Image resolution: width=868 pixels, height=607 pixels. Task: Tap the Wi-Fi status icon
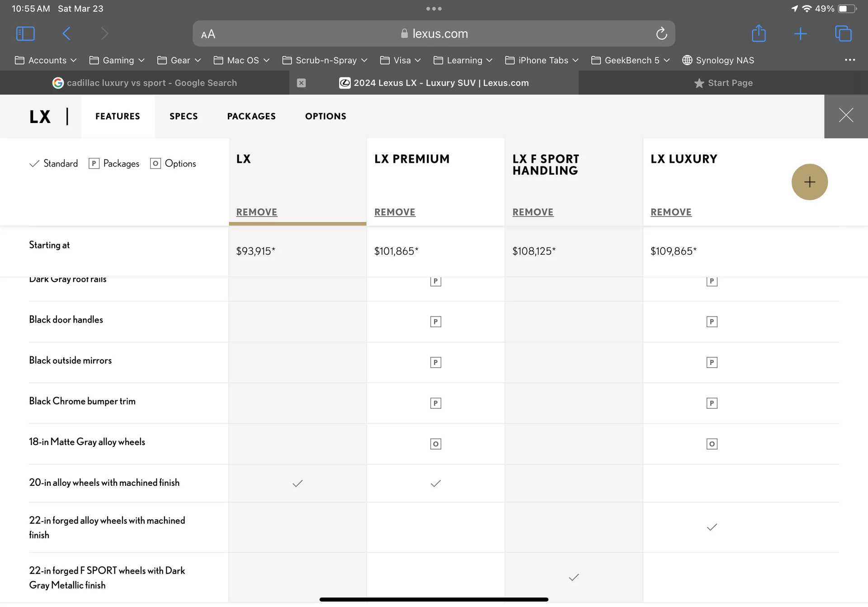pyautogui.click(x=807, y=9)
